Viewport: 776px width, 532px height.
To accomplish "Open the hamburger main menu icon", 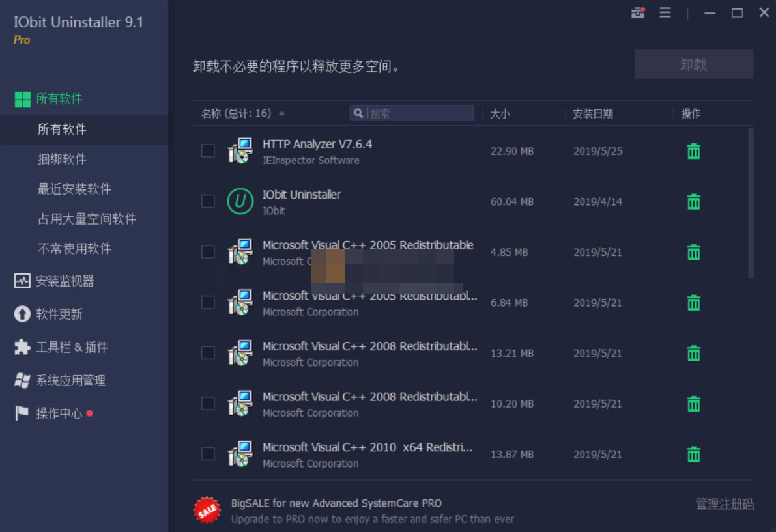I will click(x=665, y=12).
